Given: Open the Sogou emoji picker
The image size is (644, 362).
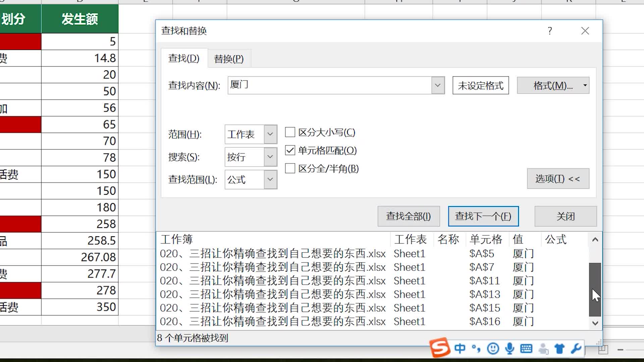Looking at the screenshot, I should (492, 348).
